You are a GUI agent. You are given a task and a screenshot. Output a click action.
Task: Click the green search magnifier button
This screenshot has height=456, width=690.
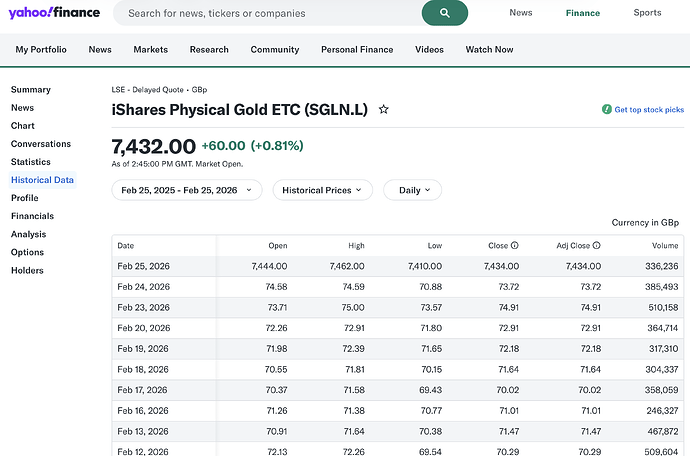pyautogui.click(x=438, y=13)
